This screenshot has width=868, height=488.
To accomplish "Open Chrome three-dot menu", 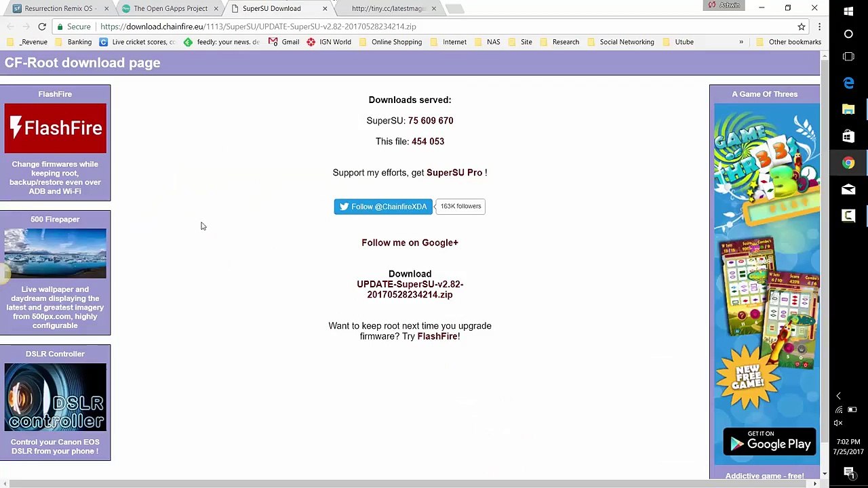I will (x=819, y=26).
